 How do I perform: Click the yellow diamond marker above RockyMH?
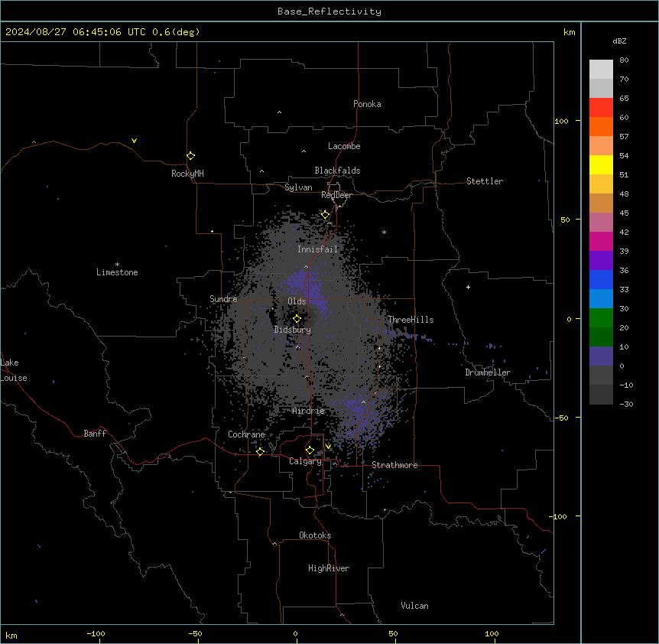pyautogui.click(x=191, y=156)
